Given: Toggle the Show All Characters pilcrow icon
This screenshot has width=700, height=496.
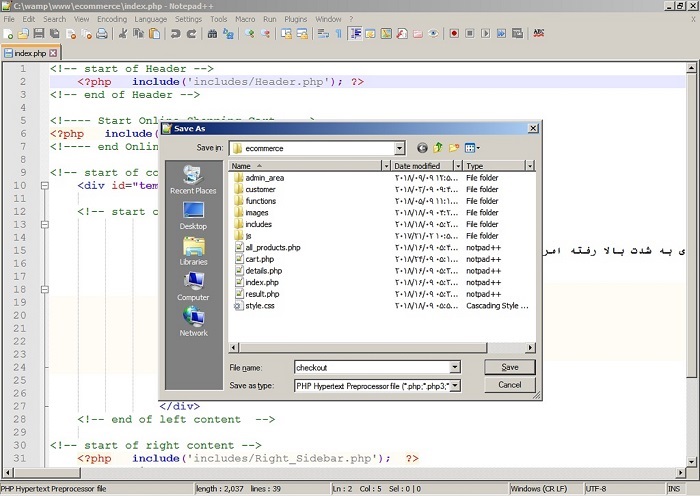Looking at the screenshot, I should (338, 33).
